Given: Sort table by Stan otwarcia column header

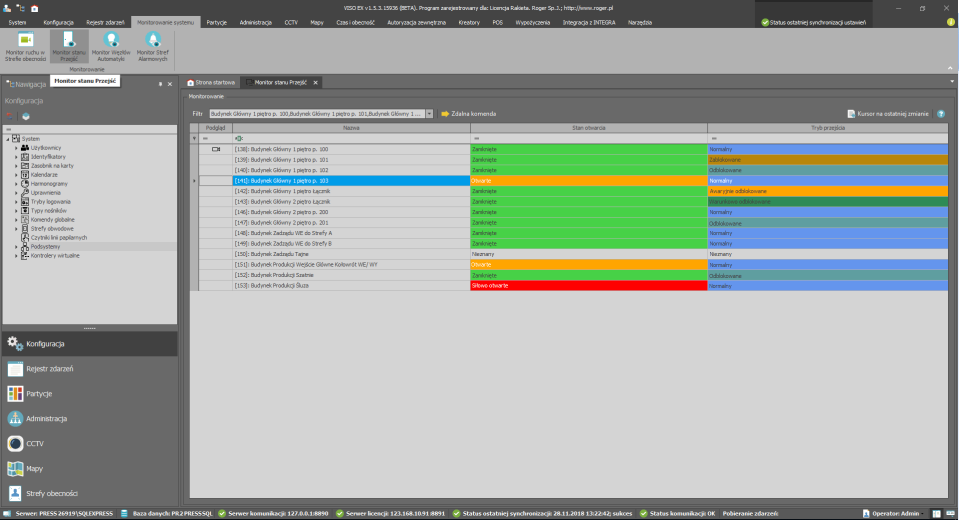Looking at the screenshot, I should 588,128.
